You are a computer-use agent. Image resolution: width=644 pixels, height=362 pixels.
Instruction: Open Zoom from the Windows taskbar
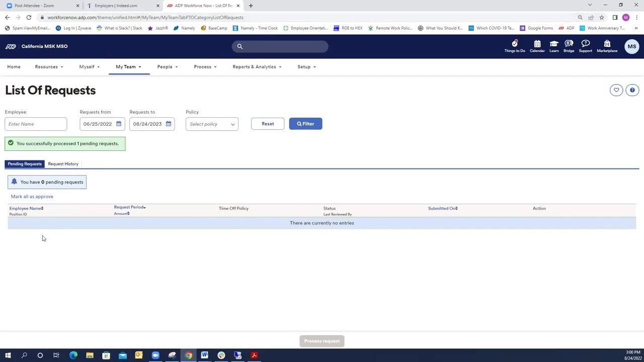point(155,355)
